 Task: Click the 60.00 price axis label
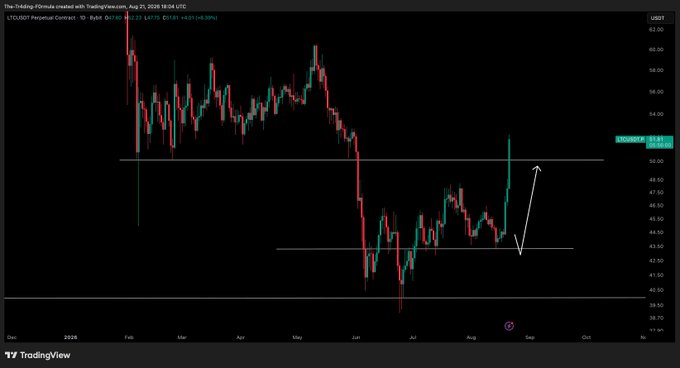point(656,50)
